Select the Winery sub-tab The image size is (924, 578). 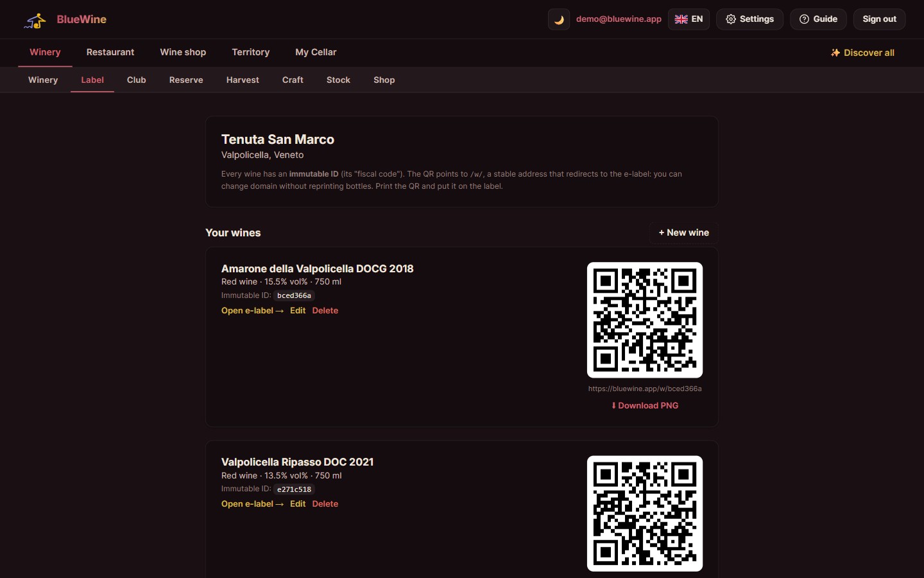pos(43,80)
